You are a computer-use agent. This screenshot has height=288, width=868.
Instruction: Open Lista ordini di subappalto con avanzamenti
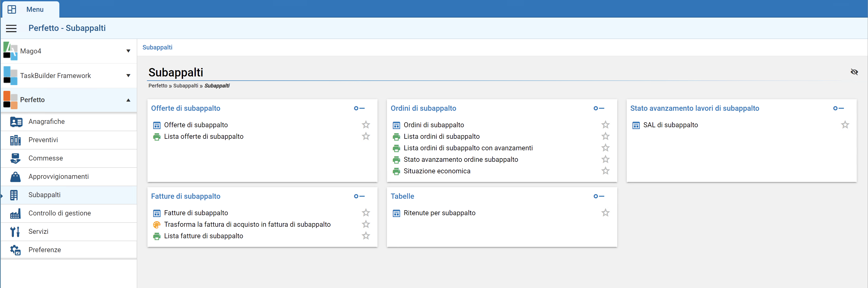coord(468,148)
